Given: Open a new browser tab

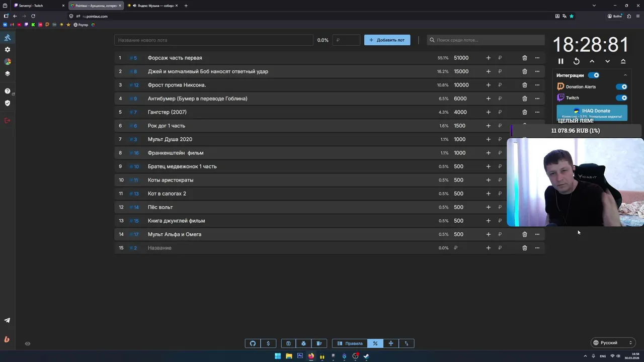Looking at the screenshot, I should click(x=186, y=6).
